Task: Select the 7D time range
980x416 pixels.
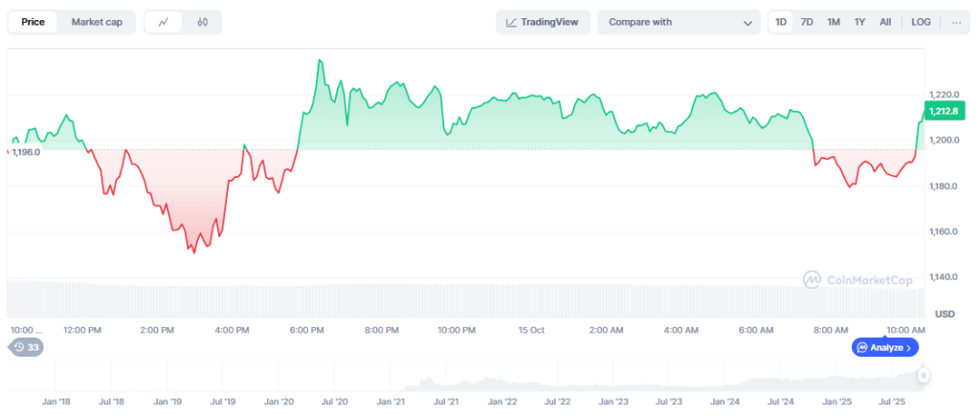Action: (807, 22)
